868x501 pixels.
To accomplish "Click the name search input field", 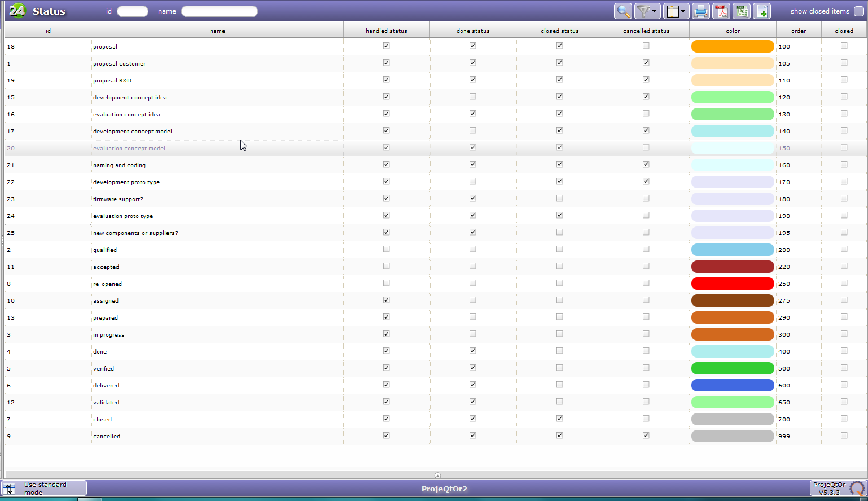I will click(x=219, y=11).
